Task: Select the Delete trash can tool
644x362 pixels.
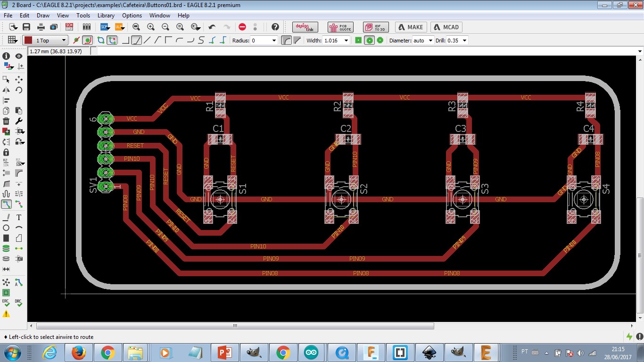Action: (7, 121)
